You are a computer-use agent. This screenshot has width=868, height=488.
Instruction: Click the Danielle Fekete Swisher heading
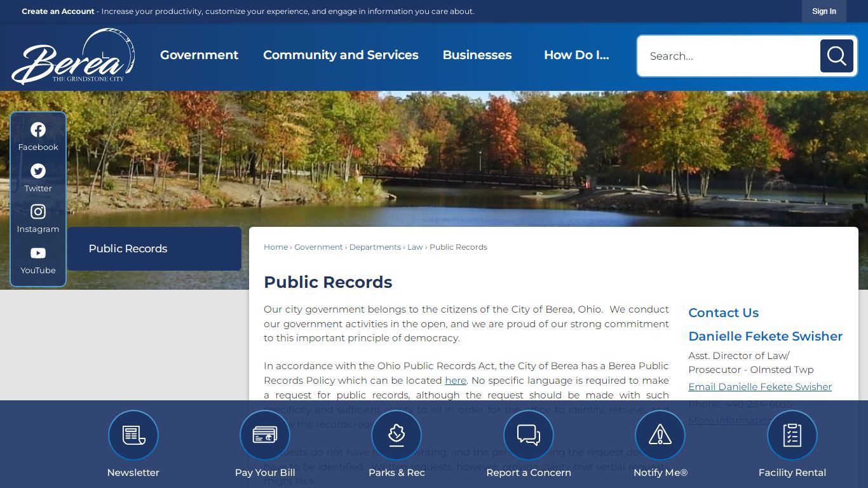[766, 336]
